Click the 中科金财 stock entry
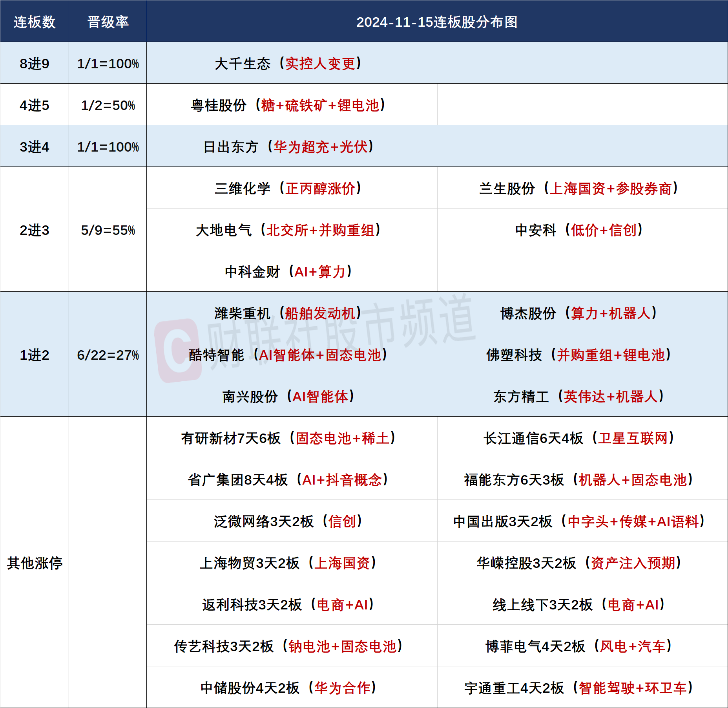Screen dimensions: 728x708 [x=288, y=272]
